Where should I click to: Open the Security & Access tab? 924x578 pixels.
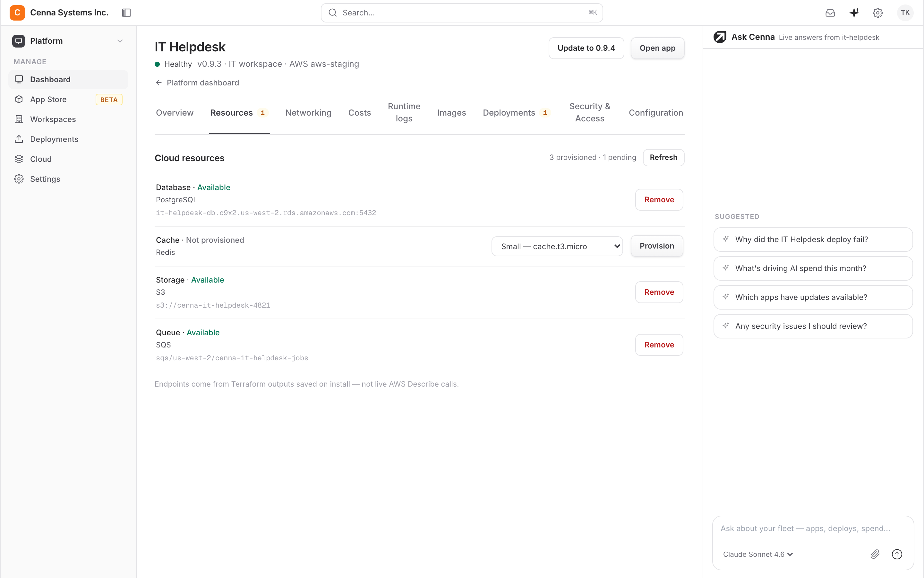pos(589,112)
